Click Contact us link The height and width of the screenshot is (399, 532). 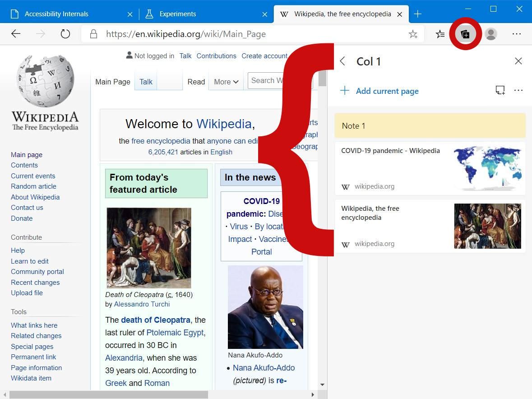click(x=27, y=208)
